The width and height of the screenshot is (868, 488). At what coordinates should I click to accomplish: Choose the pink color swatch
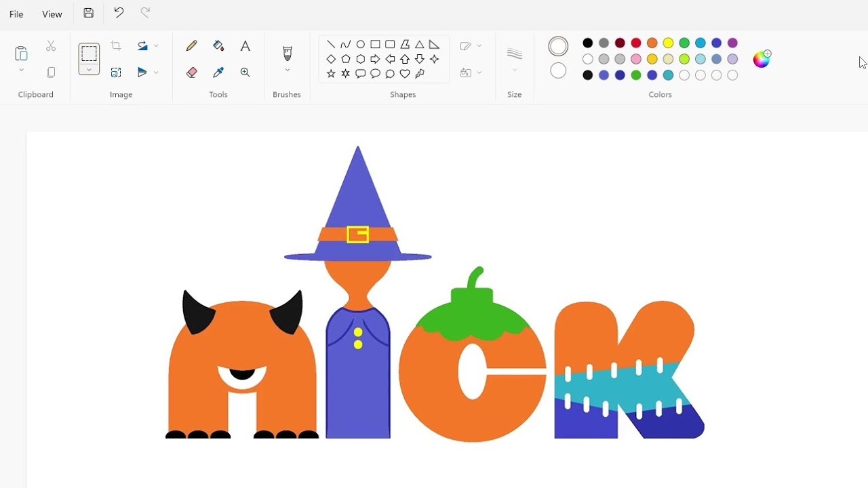(x=636, y=59)
